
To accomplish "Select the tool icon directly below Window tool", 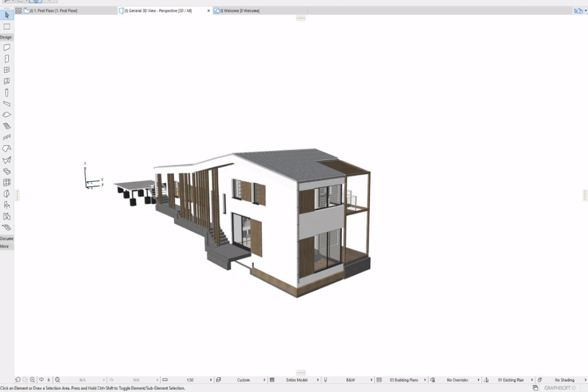I will point(6,81).
